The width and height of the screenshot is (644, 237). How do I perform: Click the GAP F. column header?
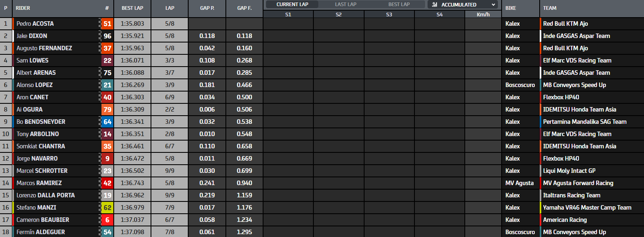point(244,8)
